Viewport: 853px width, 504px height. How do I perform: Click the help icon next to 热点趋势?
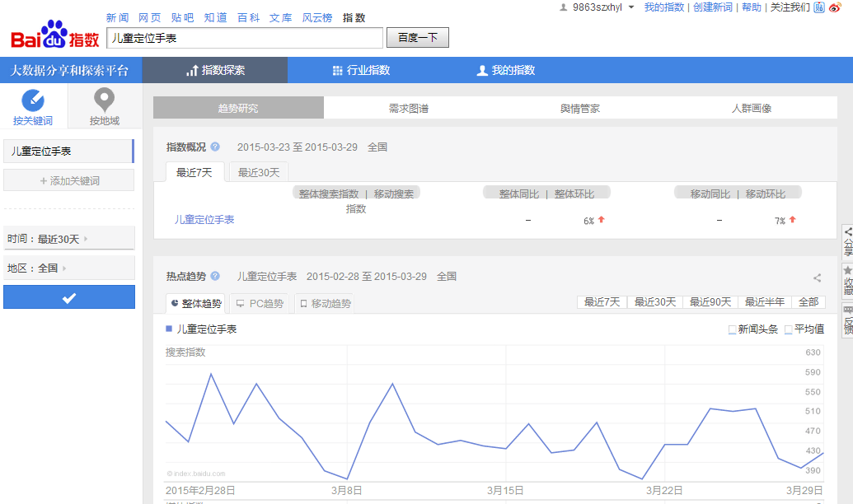(215, 276)
